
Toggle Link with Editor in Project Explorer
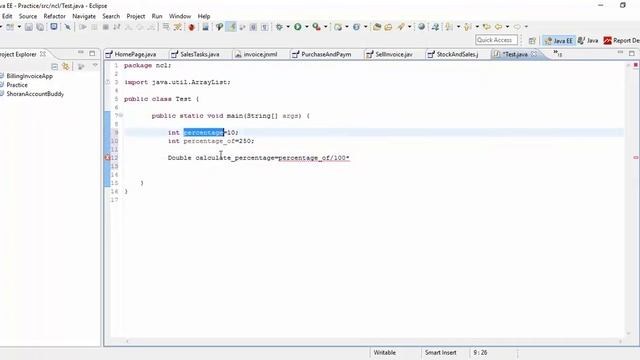(x=66, y=66)
